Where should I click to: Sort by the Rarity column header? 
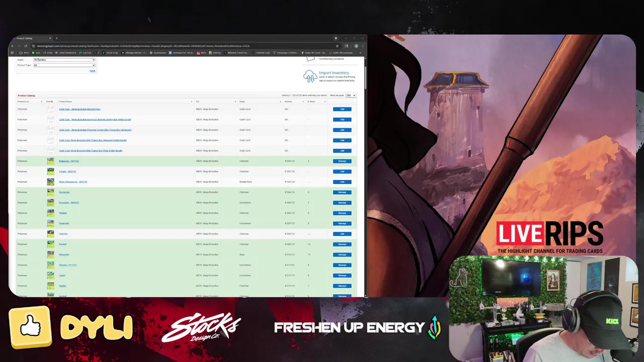point(242,102)
